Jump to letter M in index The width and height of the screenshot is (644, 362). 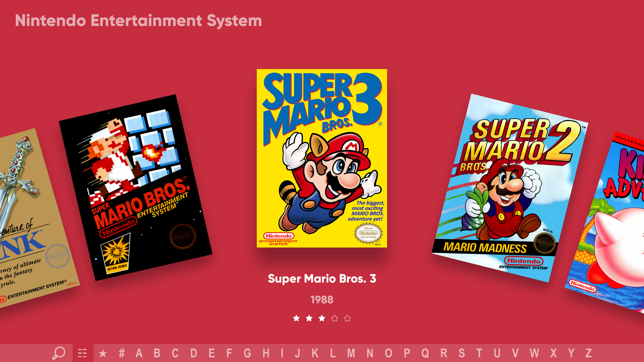click(351, 353)
